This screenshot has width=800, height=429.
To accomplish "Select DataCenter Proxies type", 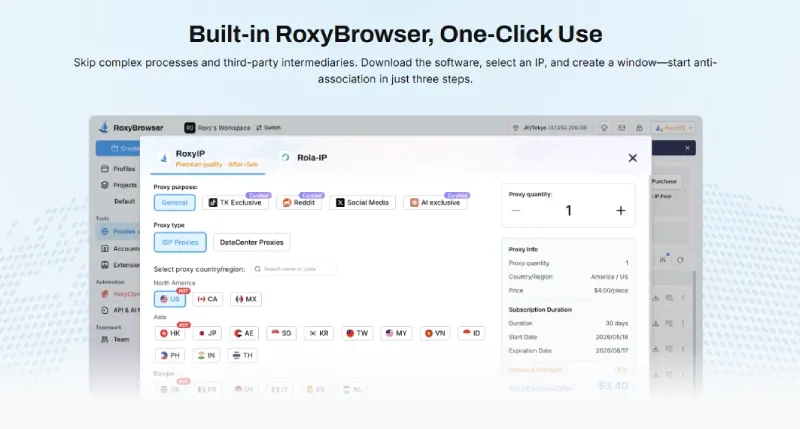I will tap(252, 242).
